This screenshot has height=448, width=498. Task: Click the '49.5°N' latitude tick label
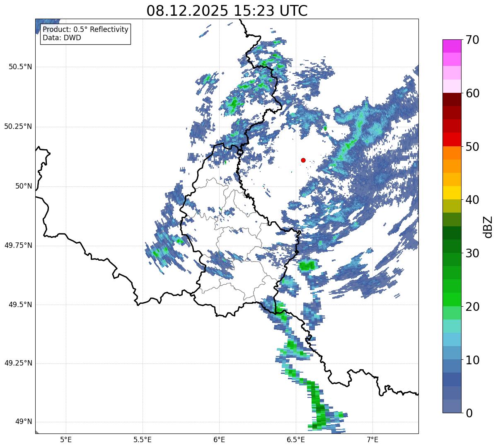coord(20,305)
